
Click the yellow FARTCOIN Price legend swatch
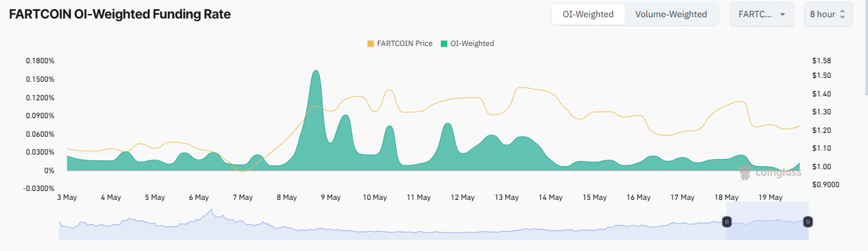370,43
